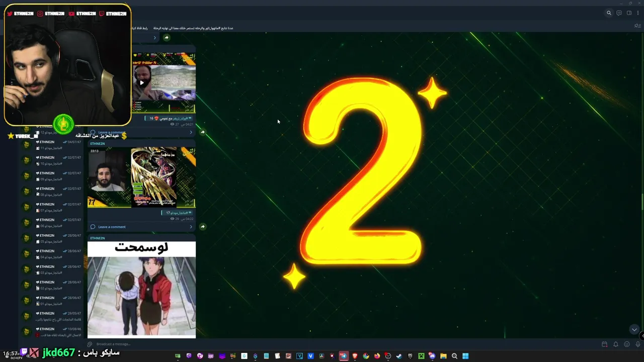Click the chat vertical scrollbar thumb

coord(642,202)
